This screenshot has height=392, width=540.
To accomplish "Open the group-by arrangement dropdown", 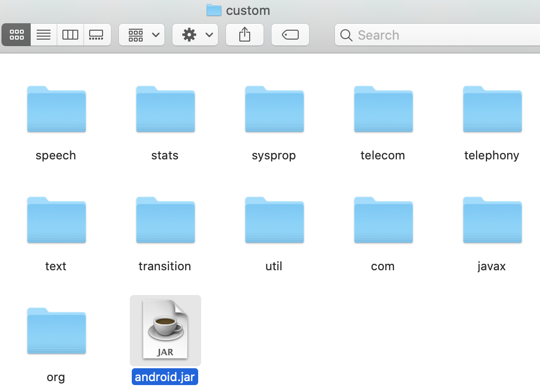I will [142, 35].
